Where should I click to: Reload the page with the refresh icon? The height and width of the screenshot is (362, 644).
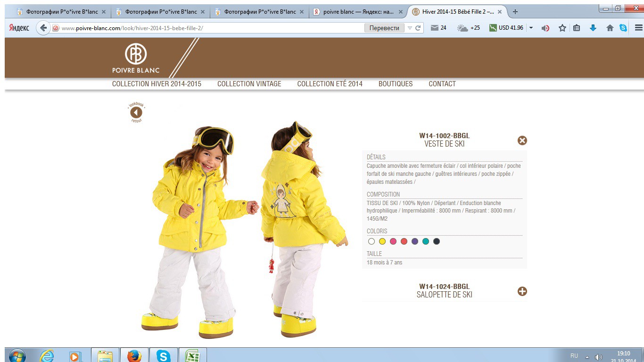tap(418, 28)
